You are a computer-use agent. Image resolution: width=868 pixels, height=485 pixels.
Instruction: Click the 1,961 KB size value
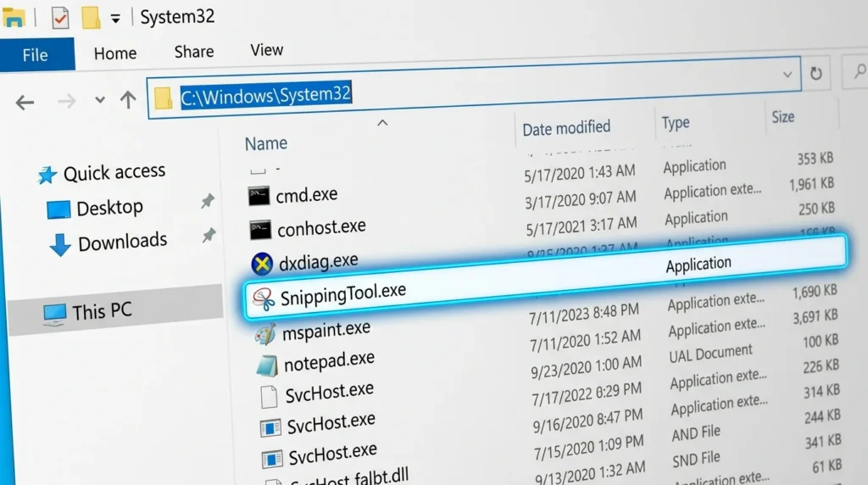(811, 184)
